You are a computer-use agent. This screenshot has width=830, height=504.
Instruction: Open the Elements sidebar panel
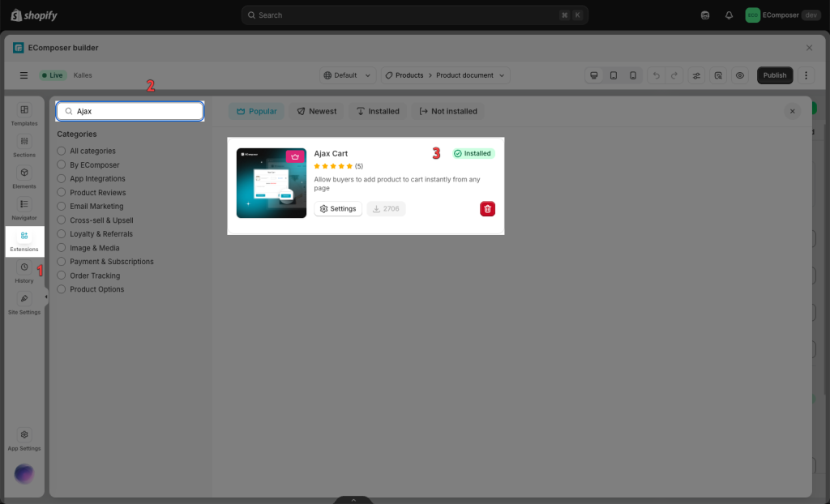[24, 177]
